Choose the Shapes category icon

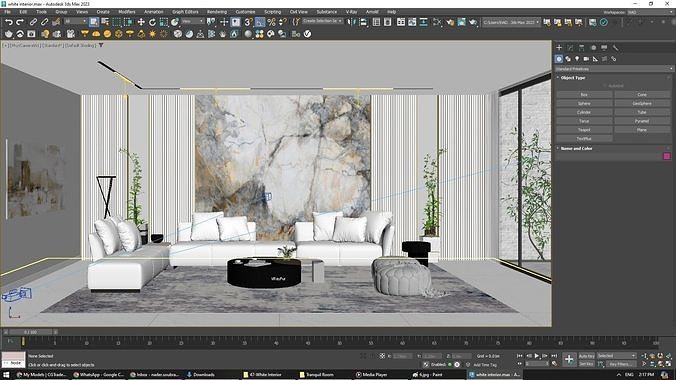568,59
